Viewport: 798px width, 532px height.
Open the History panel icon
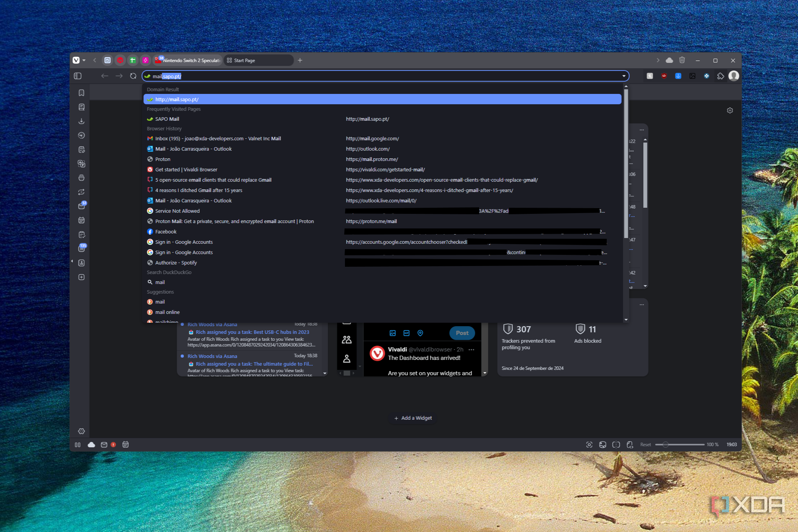(81, 135)
